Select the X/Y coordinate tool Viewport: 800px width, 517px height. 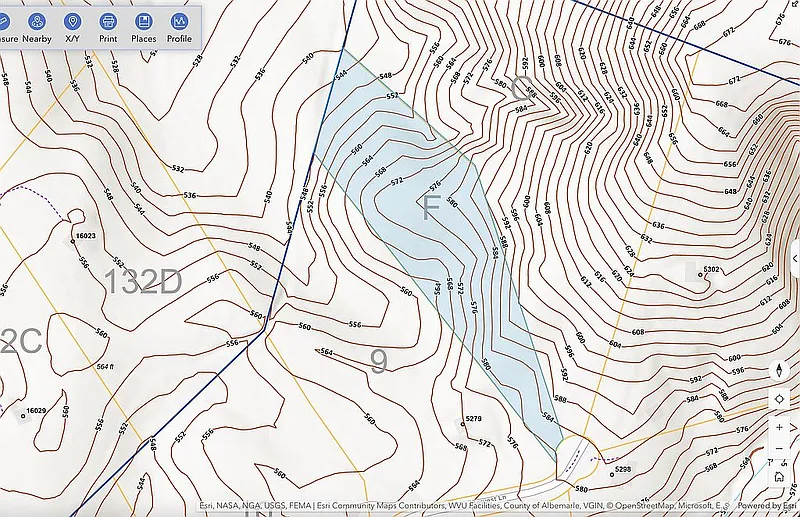point(72,27)
